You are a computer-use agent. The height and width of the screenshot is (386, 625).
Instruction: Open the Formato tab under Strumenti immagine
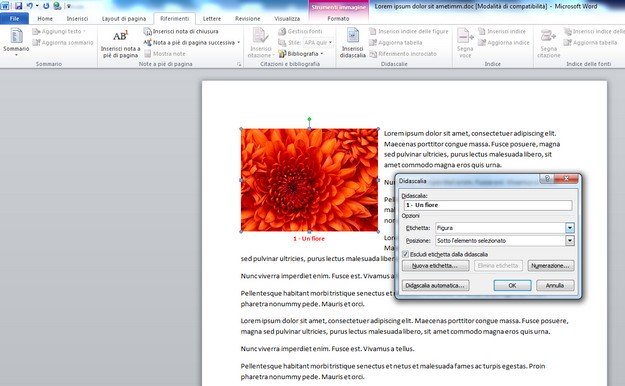pyautogui.click(x=338, y=18)
